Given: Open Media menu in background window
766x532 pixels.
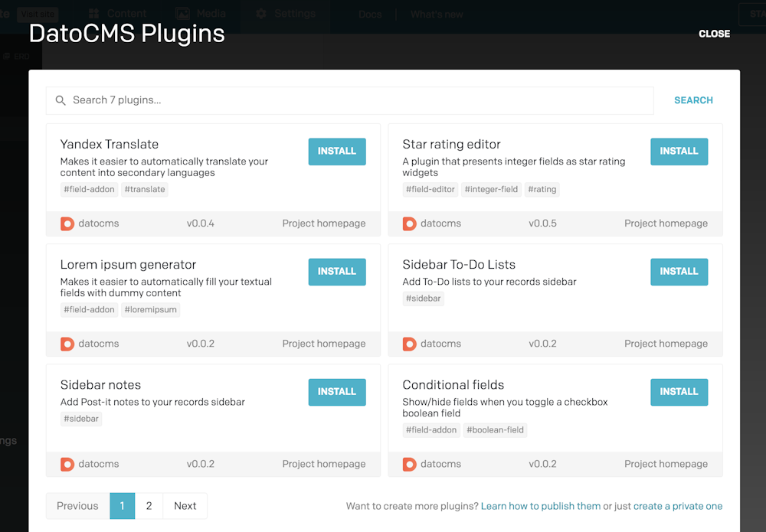Looking at the screenshot, I should coord(201,14).
